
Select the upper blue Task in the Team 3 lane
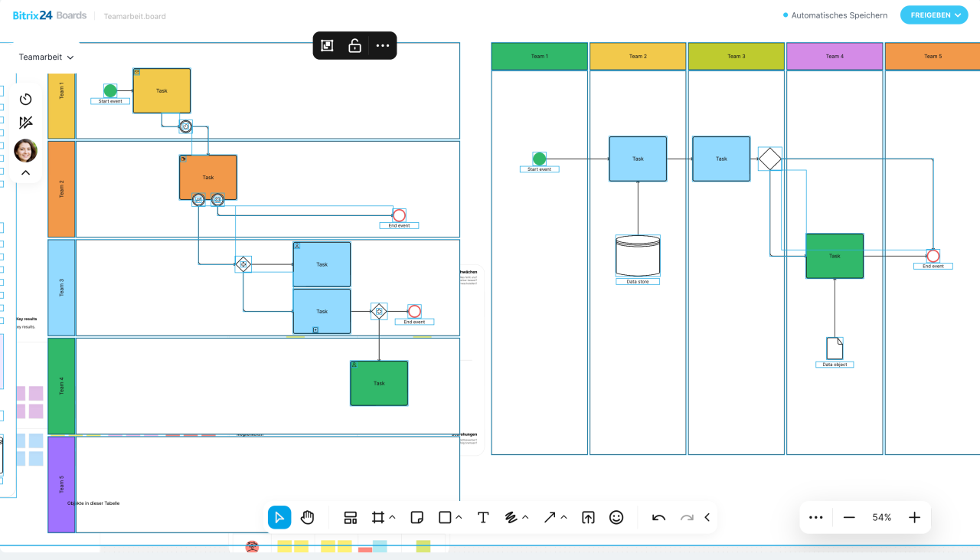[x=322, y=264]
